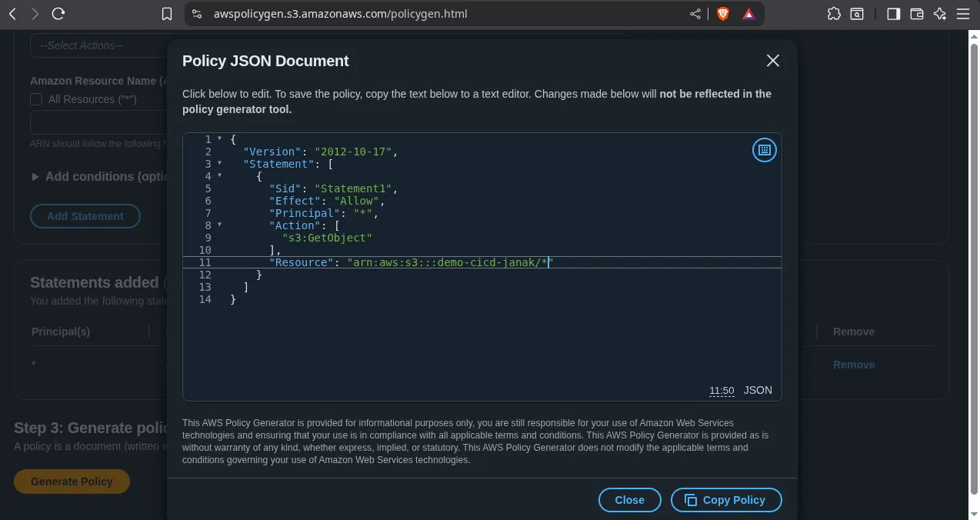Collapse the Action array fold arrow
Viewport: 980px width, 520px height.
pos(219,225)
